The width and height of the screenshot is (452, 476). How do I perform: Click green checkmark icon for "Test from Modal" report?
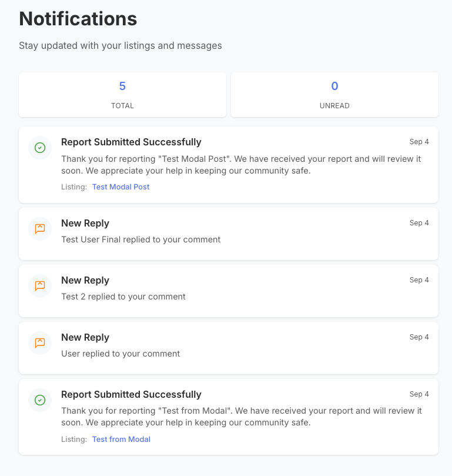[x=40, y=400]
